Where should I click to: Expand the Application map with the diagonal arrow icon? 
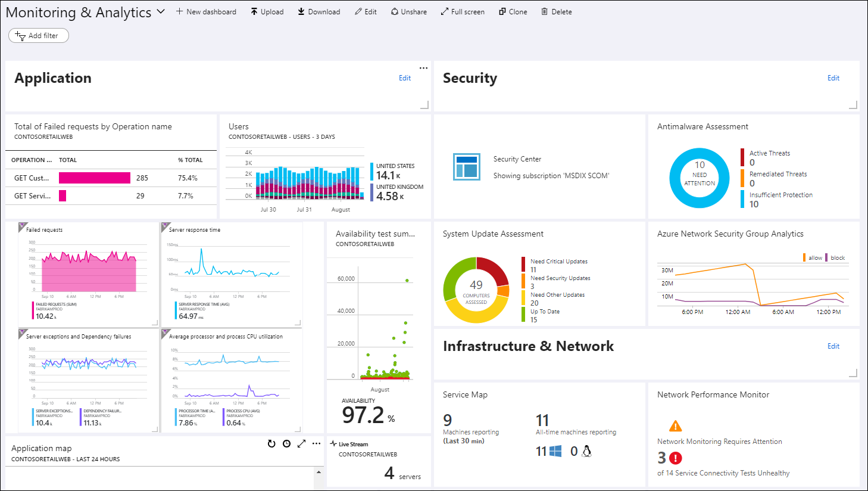click(x=301, y=444)
